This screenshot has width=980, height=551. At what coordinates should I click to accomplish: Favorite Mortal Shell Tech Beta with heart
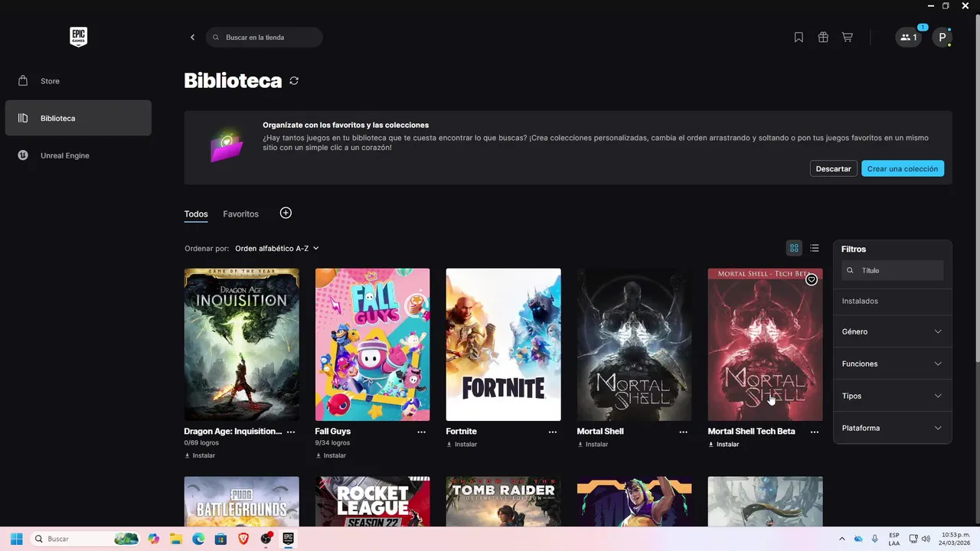coord(812,279)
